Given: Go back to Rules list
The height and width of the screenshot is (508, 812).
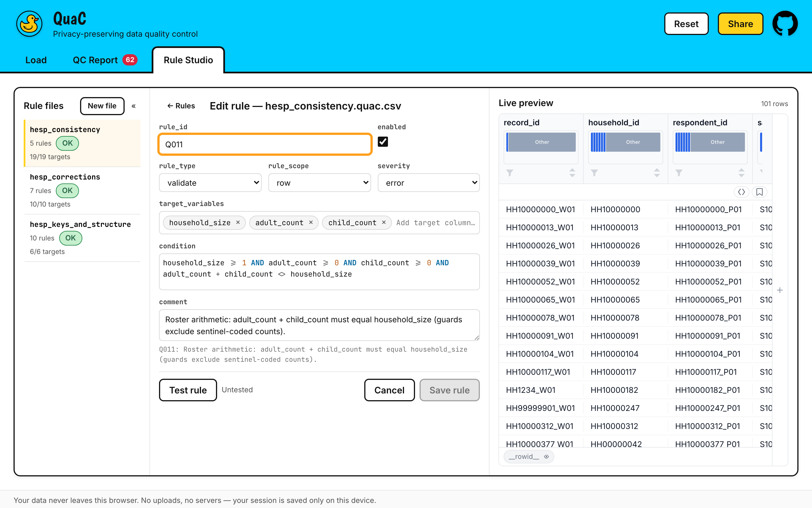Looking at the screenshot, I should (x=181, y=106).
